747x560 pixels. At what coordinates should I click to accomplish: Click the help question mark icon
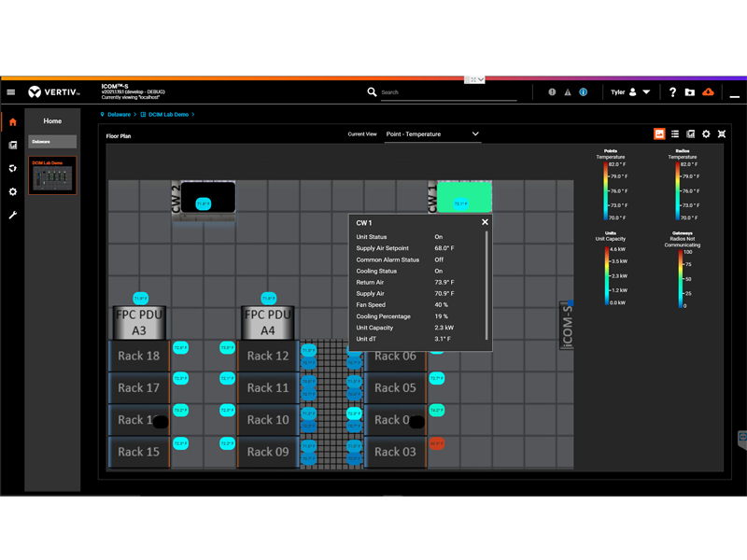[673, 92]
